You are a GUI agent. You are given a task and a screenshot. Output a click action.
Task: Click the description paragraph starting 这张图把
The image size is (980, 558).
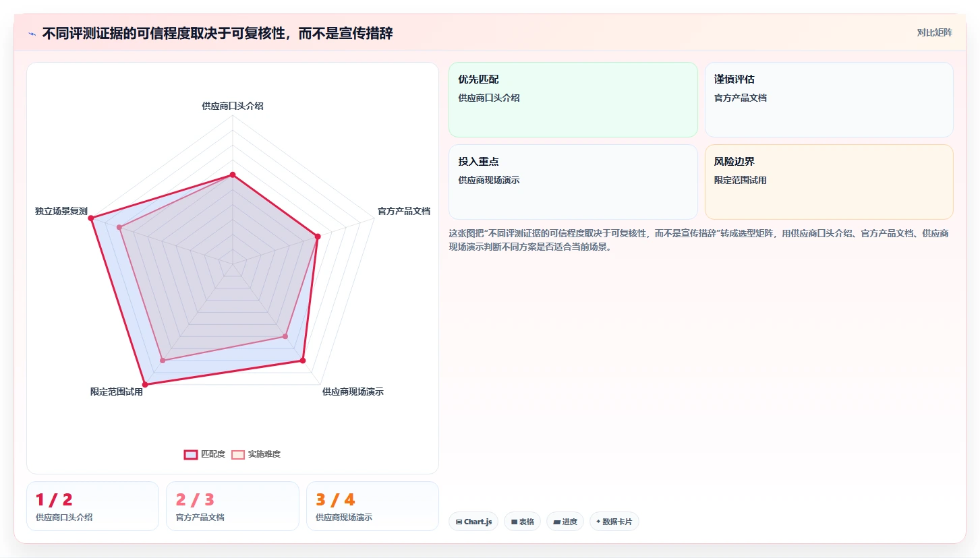699,240
